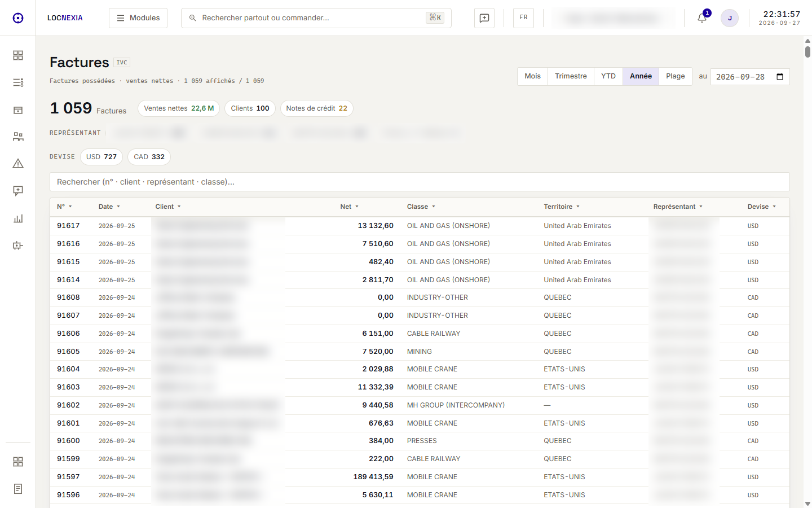Sort by the Représentant column header
This screenshot has height=508, width=812.
point(678,207)
